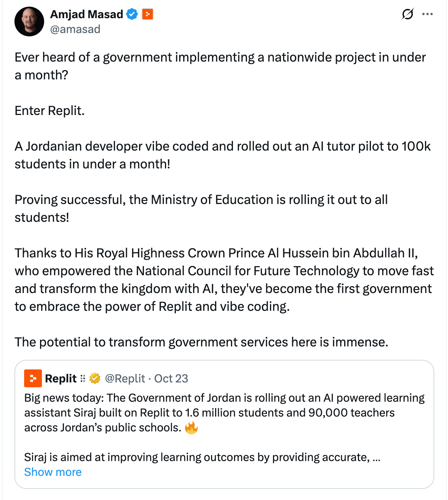Click the Replit logo avatar in quoted post
448x500 pixels.
point(33,378)
